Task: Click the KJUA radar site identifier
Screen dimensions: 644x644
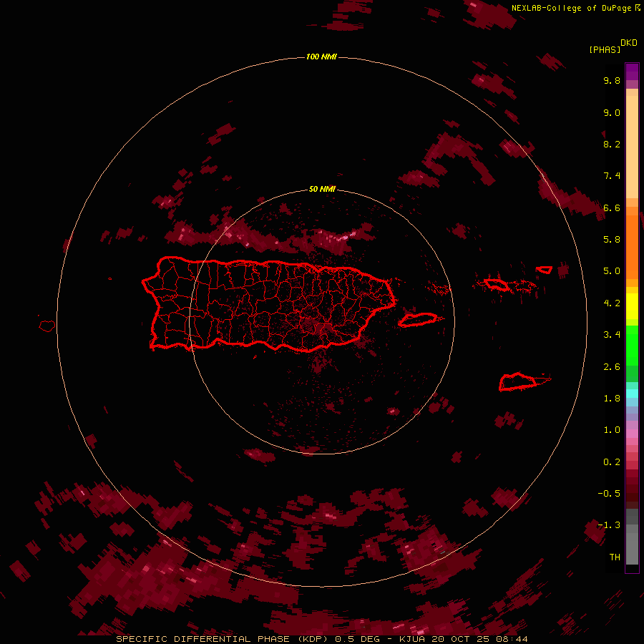Action: pos(412,639)
